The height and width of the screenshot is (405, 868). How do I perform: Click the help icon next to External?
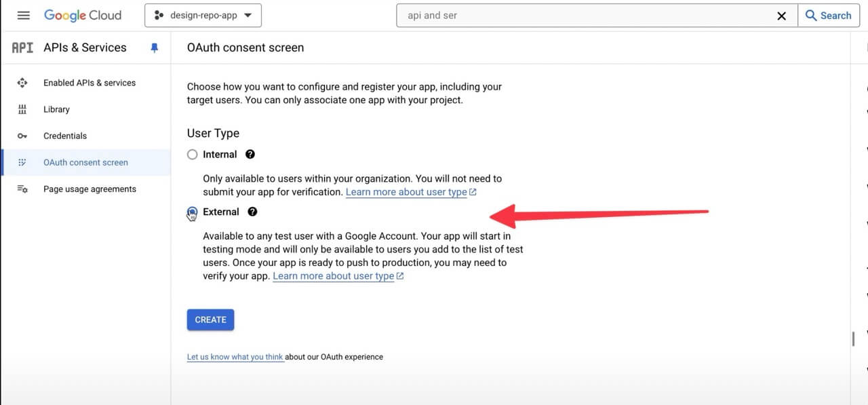252,212
